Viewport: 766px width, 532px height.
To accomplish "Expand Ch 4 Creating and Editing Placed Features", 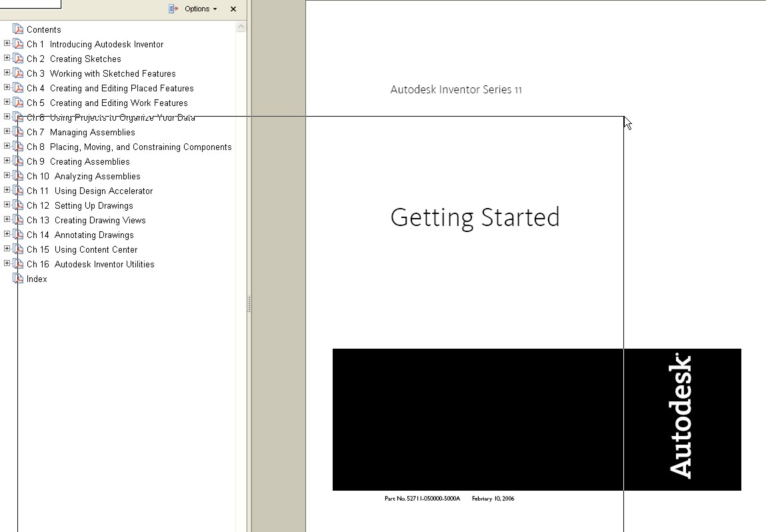I will (7, 87).
